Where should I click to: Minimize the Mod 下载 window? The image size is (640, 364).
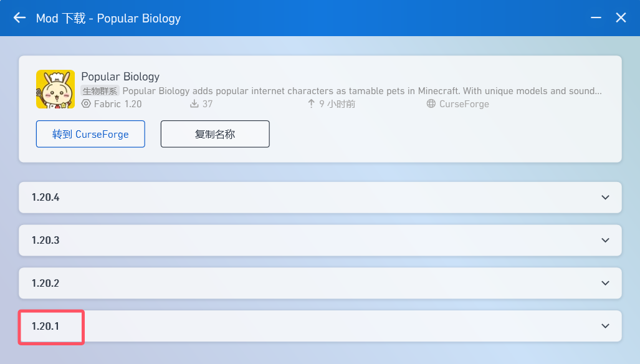pyautogui.click(x=596, y=17)
